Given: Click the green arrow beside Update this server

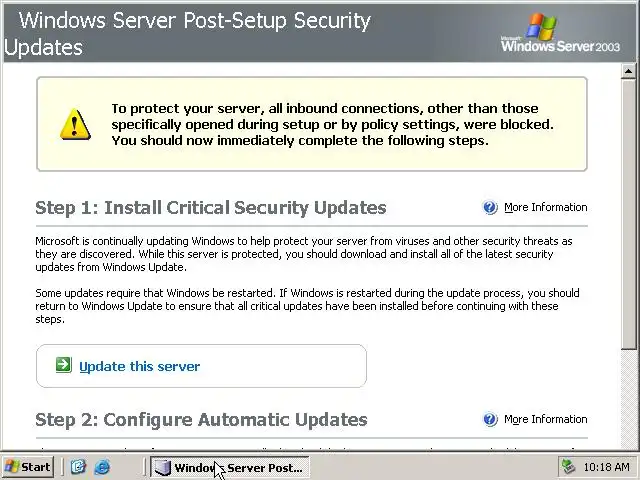Looking at the screenshot, I should pos(63,366).
